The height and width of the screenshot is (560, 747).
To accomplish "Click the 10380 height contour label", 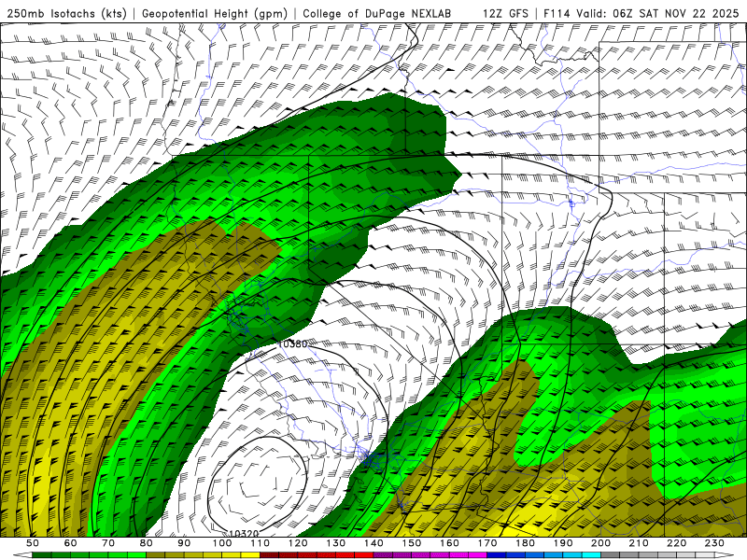I will coord(292,343).
